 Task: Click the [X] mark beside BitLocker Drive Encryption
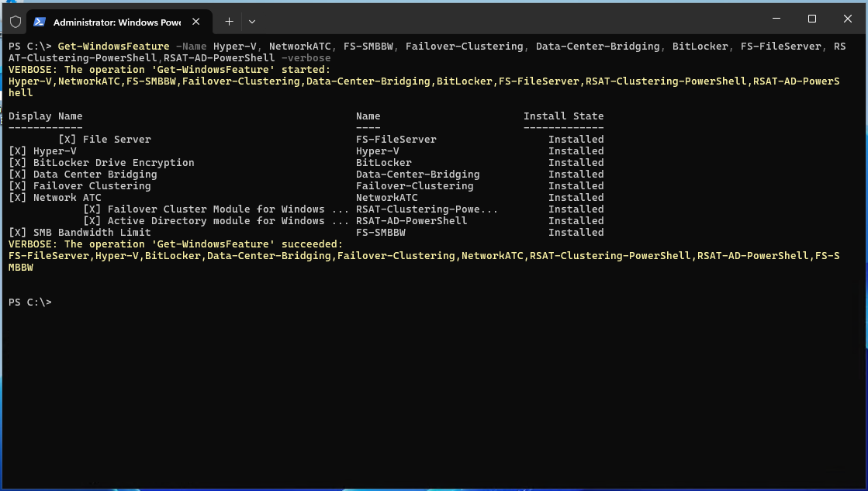[x=17, y=163]
